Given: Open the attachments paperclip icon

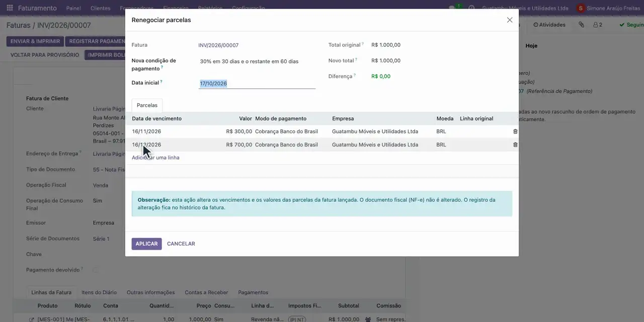Looking at the screenshot, I should point(581,25).
